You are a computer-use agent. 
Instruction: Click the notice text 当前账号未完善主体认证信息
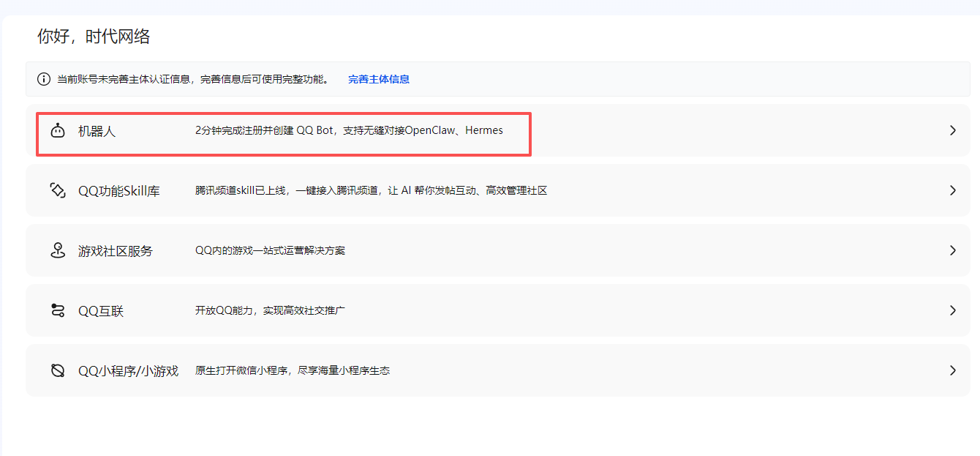point(125,79)
